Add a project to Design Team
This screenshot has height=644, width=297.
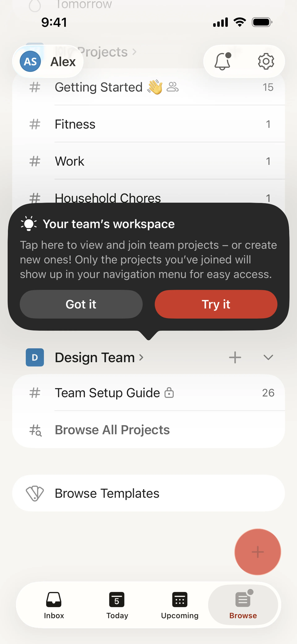point(235,357)
